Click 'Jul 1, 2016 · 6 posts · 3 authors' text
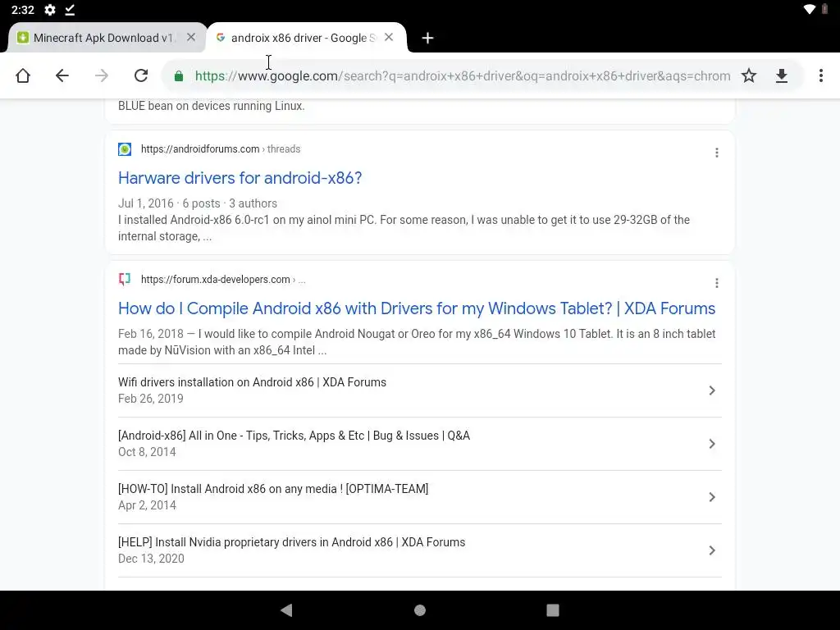This screenshot has width=840, height=630. [x=198, y=203]
